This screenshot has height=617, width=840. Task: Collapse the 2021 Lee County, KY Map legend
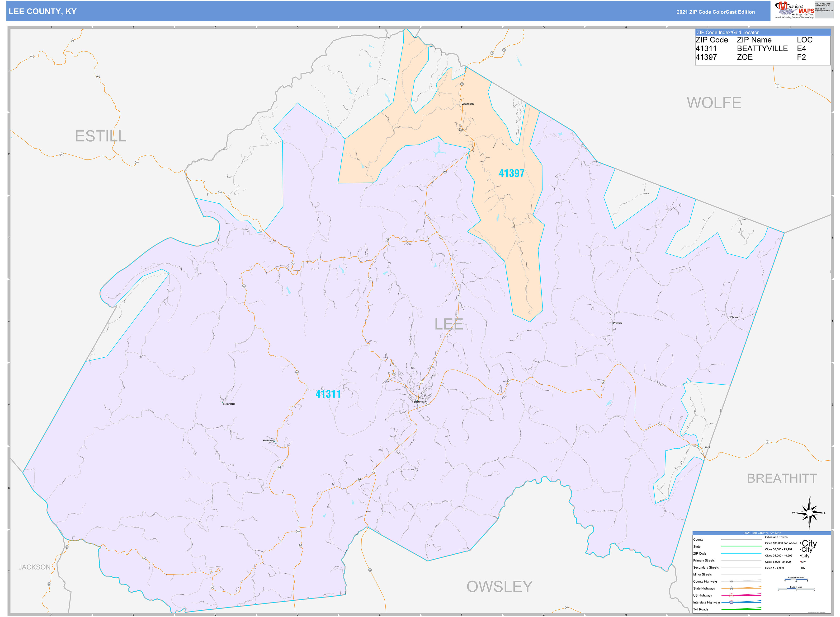(762, 533)
